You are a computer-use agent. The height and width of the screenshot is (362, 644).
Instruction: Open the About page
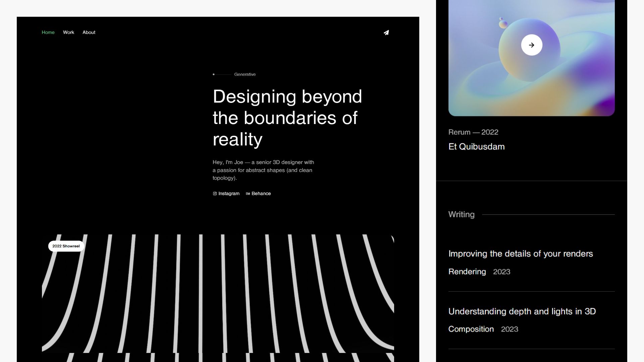tap(89, 32)
